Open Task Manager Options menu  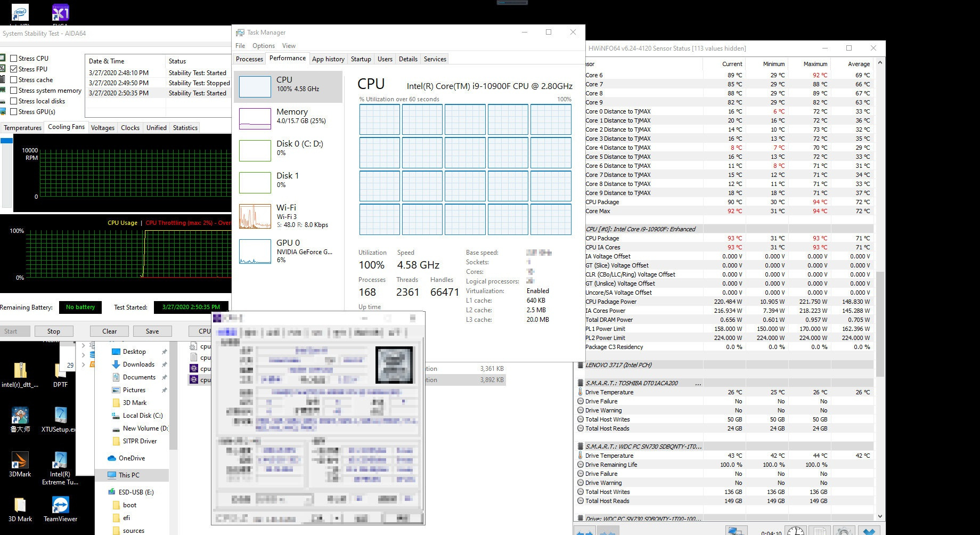coord(264,46)
